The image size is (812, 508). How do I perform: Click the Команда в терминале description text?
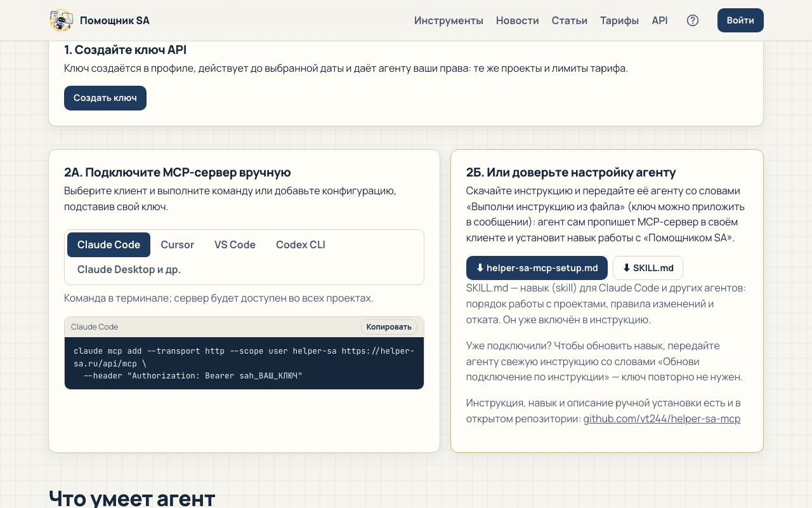tap(219, 298)
